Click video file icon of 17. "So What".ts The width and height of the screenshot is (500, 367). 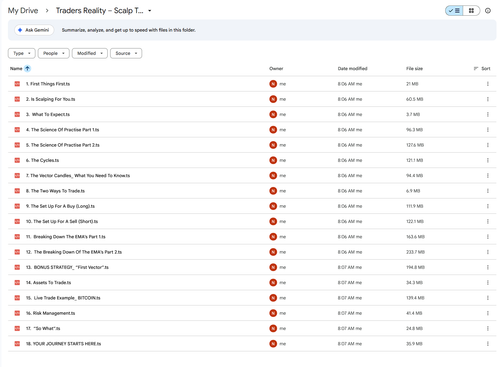coord(17,328)
